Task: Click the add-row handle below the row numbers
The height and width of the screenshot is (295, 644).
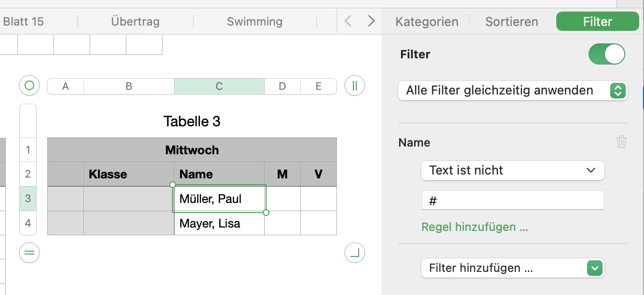Action: point(29,253)
